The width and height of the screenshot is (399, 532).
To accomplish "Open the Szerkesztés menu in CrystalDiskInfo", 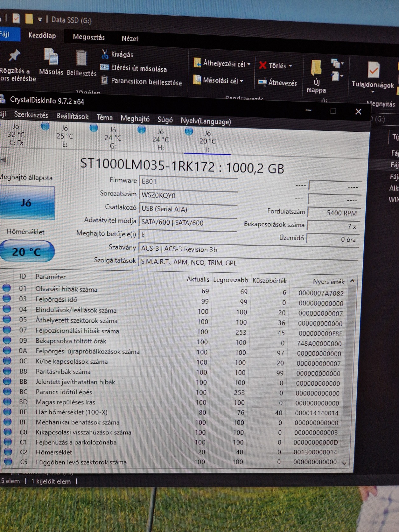I will tap(31, 115).
